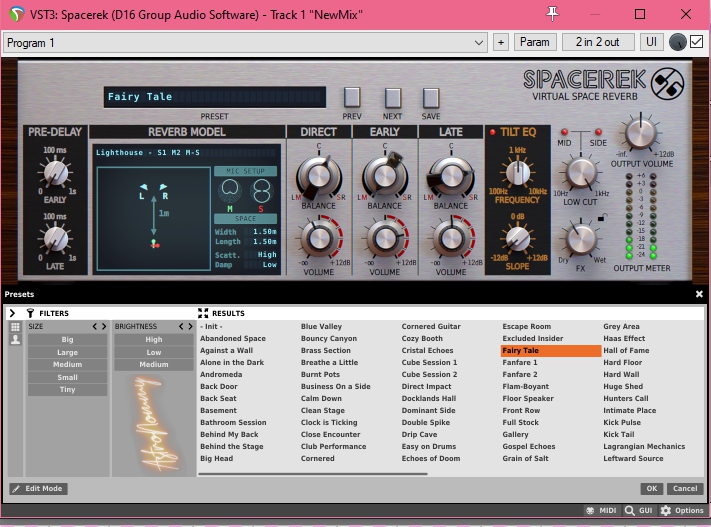Collapse the filters panel chevron
Viewport: 711px width, 527px height.
tap(12, 313)
